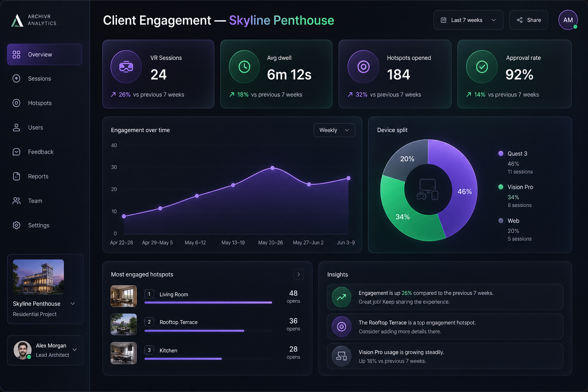Screen dimensions: 588x392
Task: Click the VR headset icon in VR Sessions card
Action: (126, 67)
